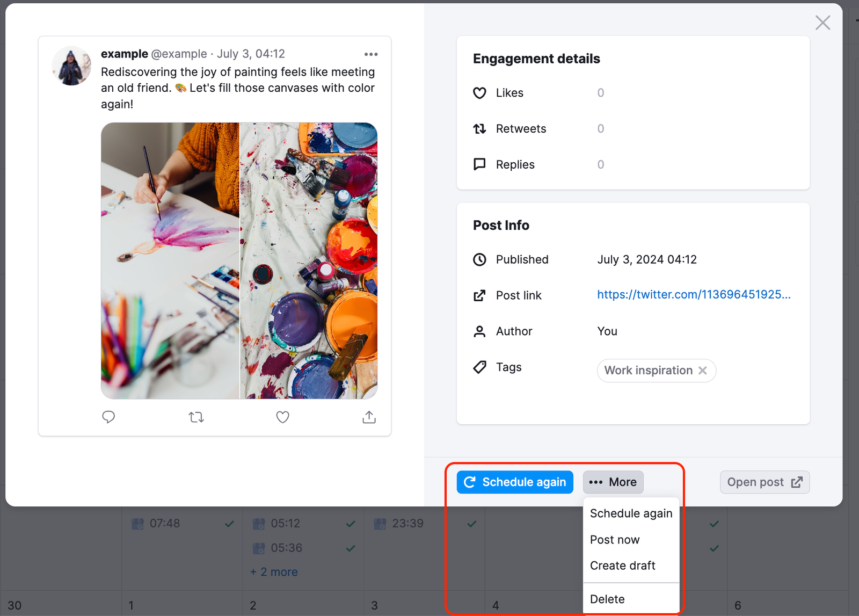
Task: Click the reply speech bubble icon under post
Action: click(x=108, y=417)
